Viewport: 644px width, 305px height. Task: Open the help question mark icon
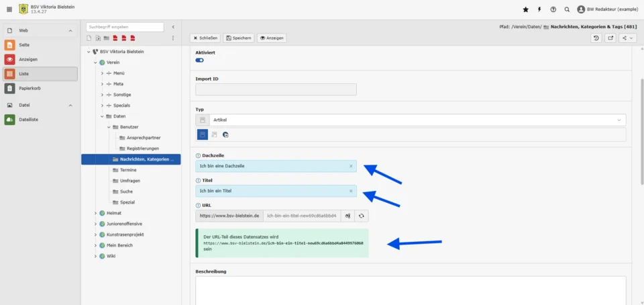553,9
